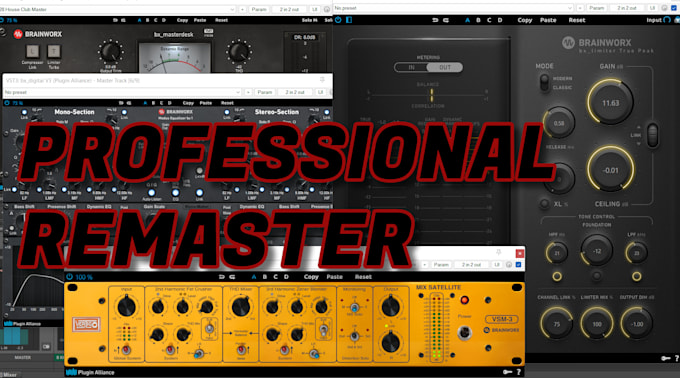Screen dimensions: 680x378
Task: Click Copy in bx_limiter toolbar
Action: 525,20
